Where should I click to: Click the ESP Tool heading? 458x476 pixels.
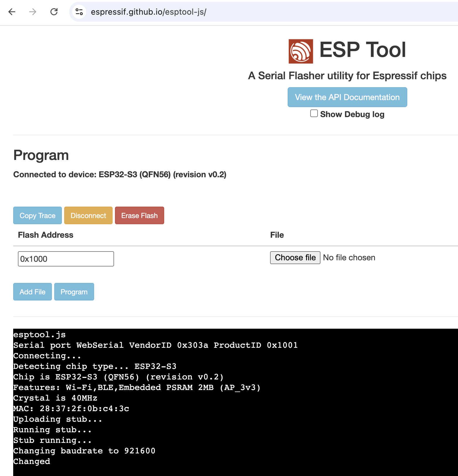click(x=363, y=50)
